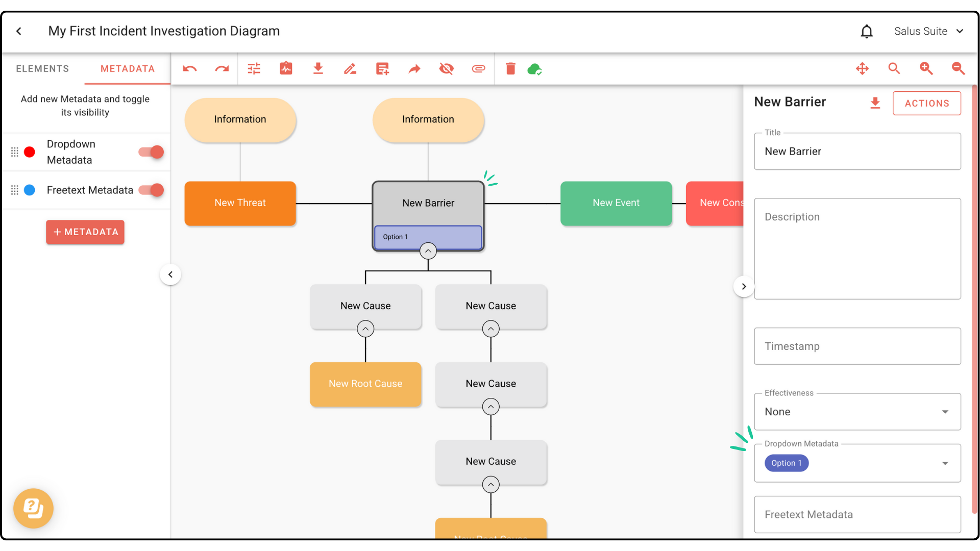Expand the Dropdown Metadata select field
The height and width of the screenshot is (551, 980).
945,463
